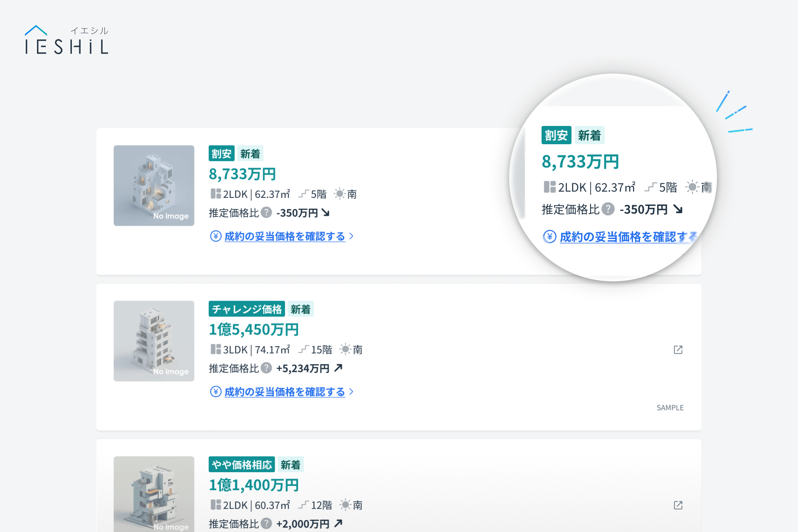Click sun icon on 1億1,400万円 listing

click(x=345, y=505)
